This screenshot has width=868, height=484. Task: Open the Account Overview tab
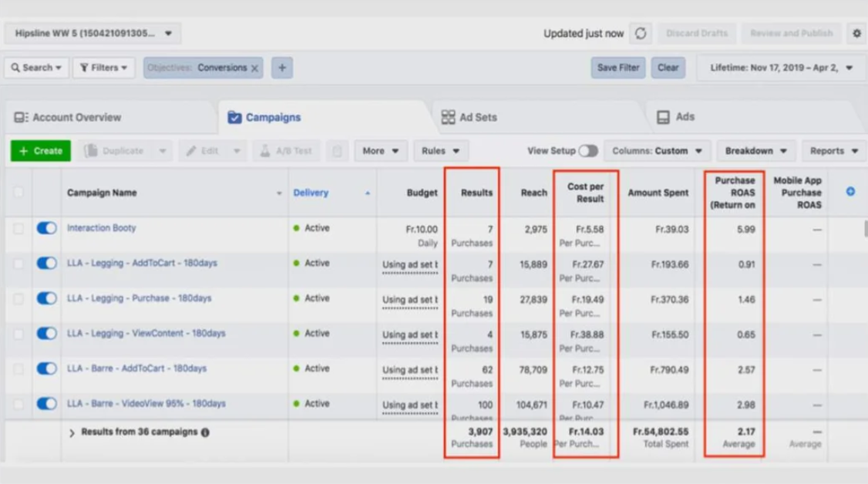(76, 117)
